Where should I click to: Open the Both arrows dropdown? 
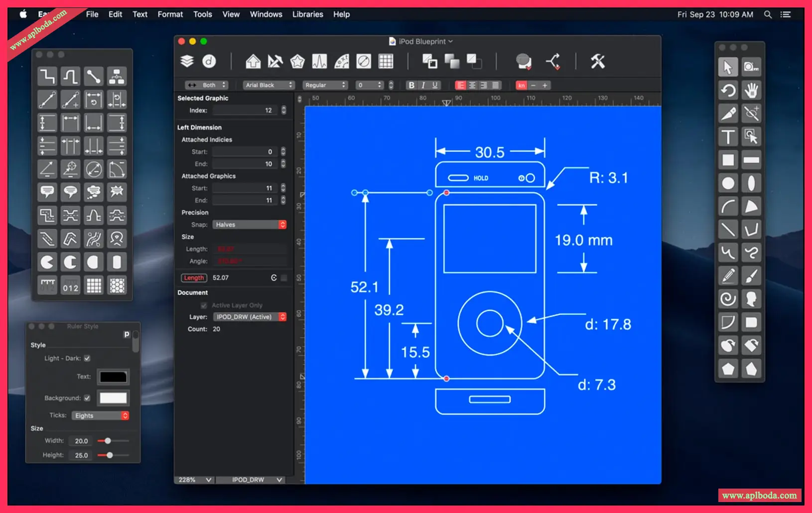pyautogui.click(x=206, y=85)
